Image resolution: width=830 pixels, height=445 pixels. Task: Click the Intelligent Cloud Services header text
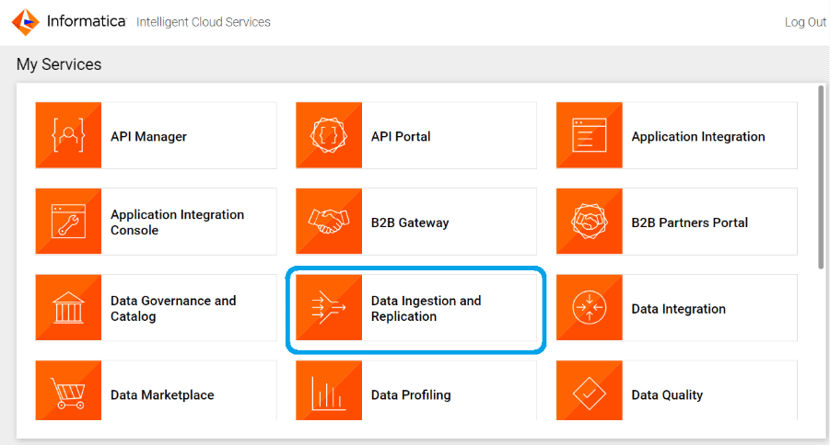tap(203, 22)
